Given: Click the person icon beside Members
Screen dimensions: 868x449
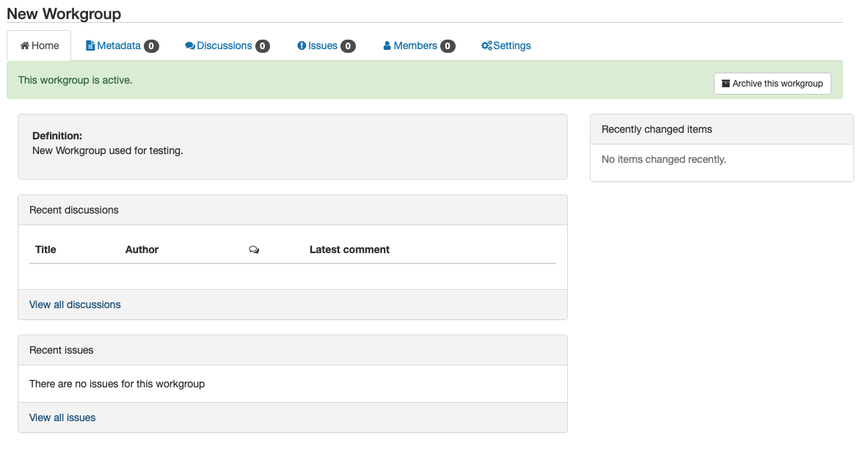Looking at the screenshot, I should [x=387, y=45].
